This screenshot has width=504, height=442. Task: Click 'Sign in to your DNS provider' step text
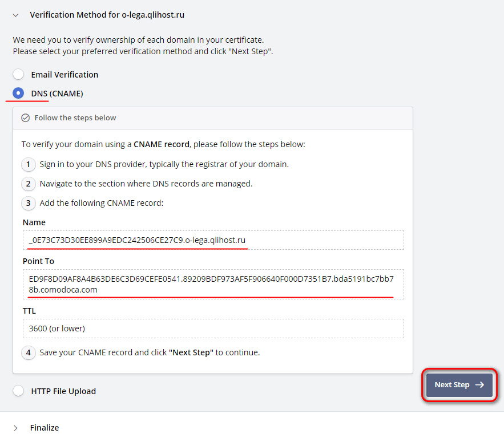[164, 164]
